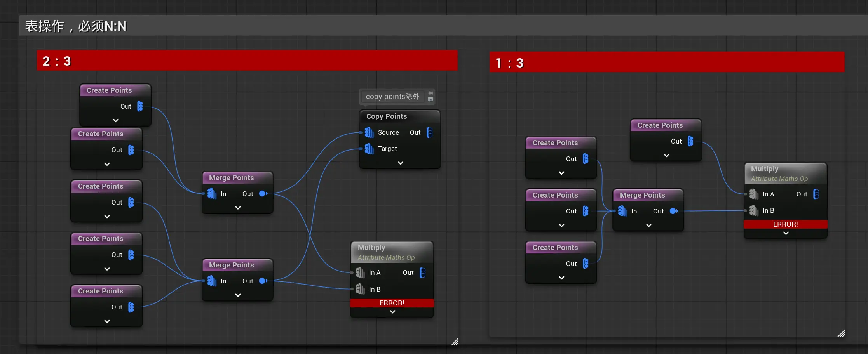Toggle the pin icon on the copy points comment bubble
Image resolution: width=868 pixels, height=354 pixels.
click(x=431, y=93)
